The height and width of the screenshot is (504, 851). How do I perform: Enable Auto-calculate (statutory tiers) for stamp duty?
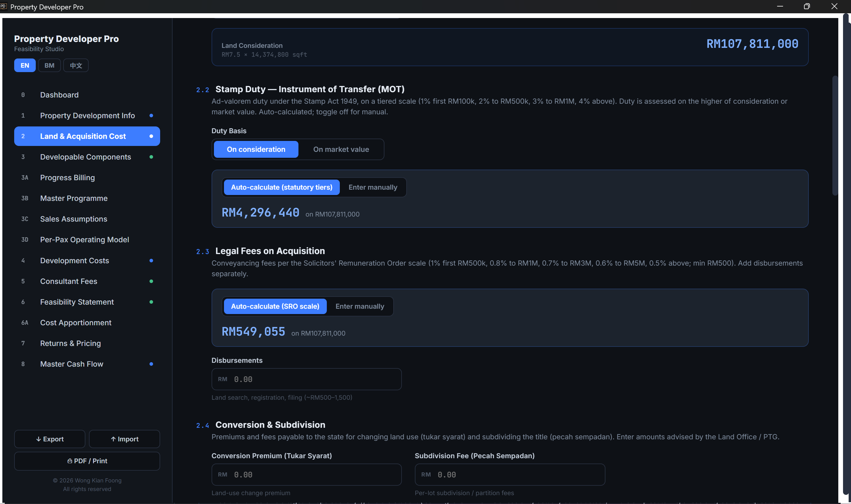tap(282, 187)
